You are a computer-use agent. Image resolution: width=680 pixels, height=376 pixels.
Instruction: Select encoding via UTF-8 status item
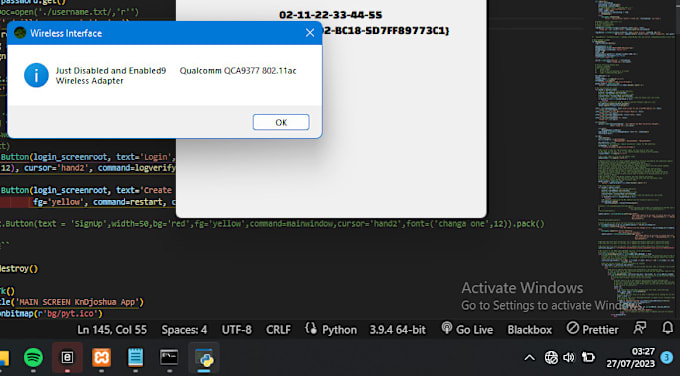pos(237,330)
